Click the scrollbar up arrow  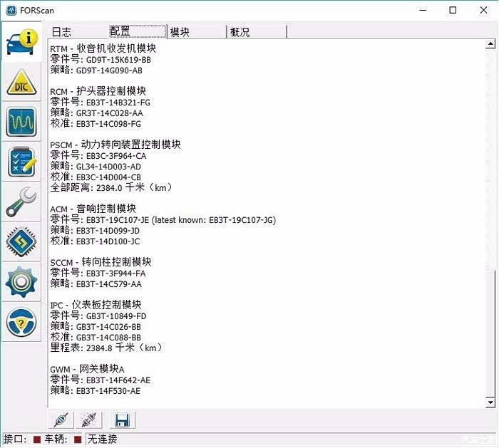click(490, 44)
